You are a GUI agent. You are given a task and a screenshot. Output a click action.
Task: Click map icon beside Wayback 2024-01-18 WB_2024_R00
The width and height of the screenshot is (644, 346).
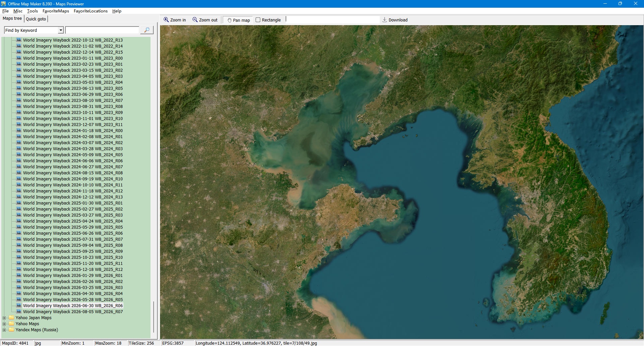pos(19,130)
